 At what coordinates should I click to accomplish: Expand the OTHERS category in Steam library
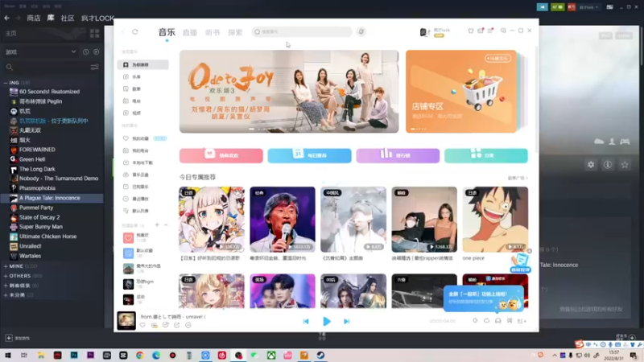pos(6,276)
